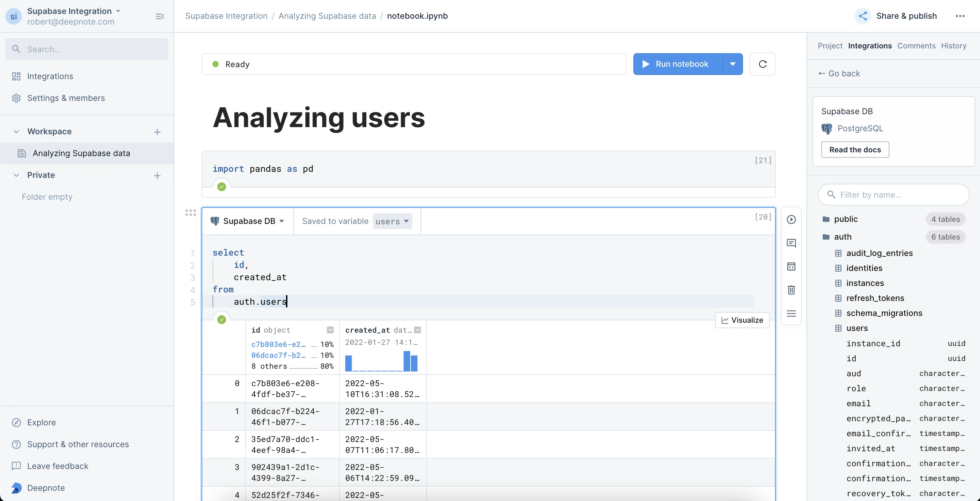This screenshot has height=501, width=980.
Task: Expand the Run notebook dropdown arrow
Action: point(732,64)
